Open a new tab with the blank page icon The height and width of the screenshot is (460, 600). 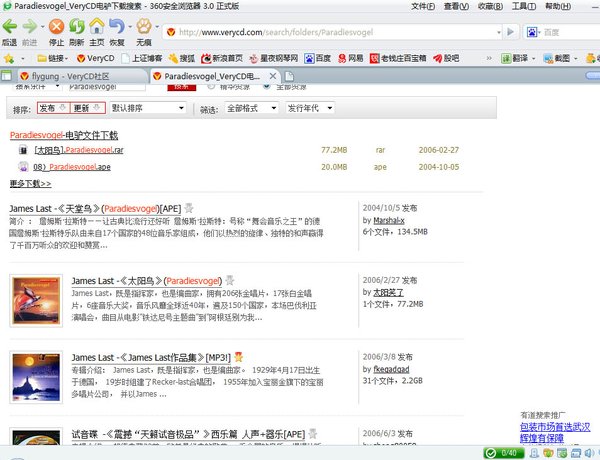(x=289, y=77)
